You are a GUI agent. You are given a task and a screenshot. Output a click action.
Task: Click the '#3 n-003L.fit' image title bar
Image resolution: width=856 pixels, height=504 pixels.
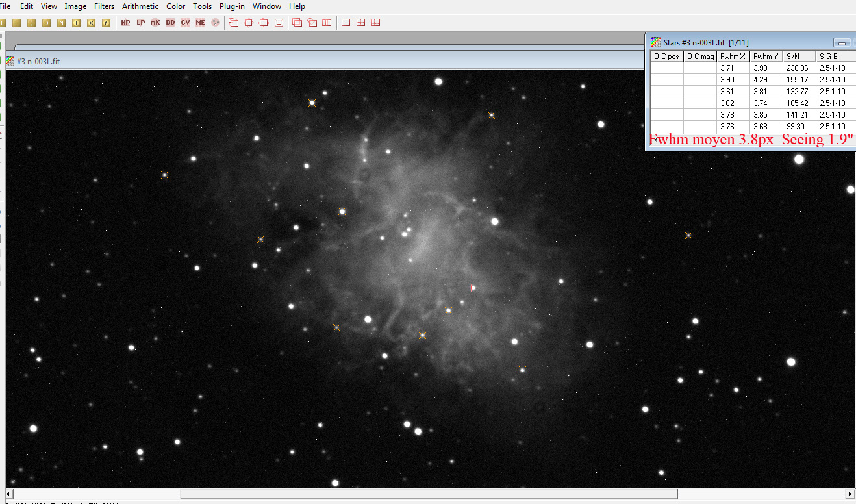pos(325,61)
